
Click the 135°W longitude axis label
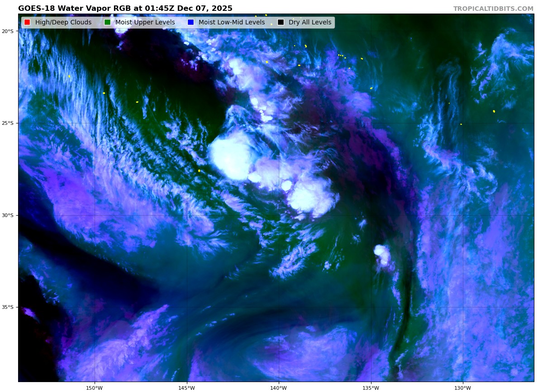(x=371, y=388)
